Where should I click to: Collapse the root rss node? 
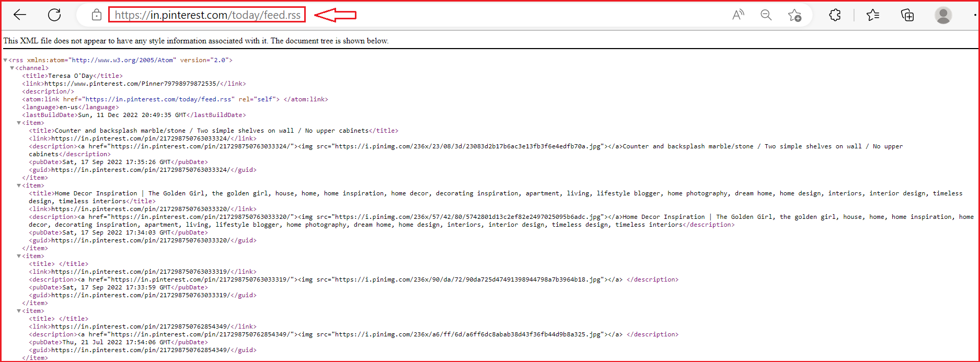(5, 61)
